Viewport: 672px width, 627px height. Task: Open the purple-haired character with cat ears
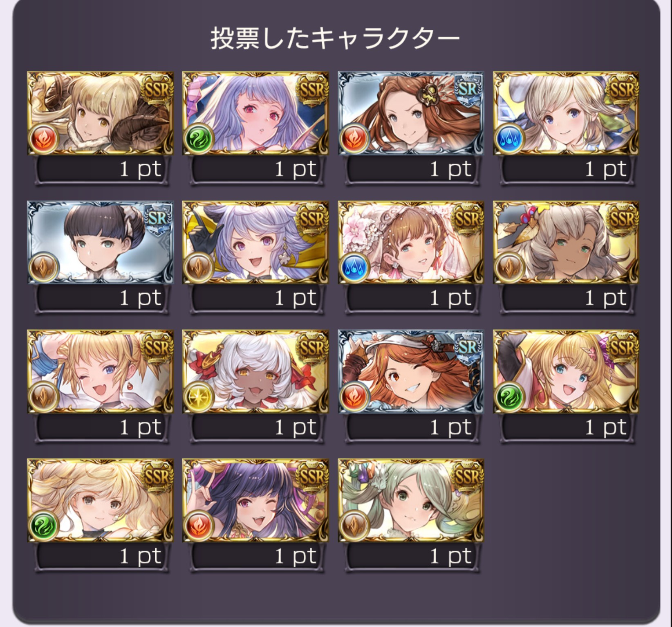[255, 242]
